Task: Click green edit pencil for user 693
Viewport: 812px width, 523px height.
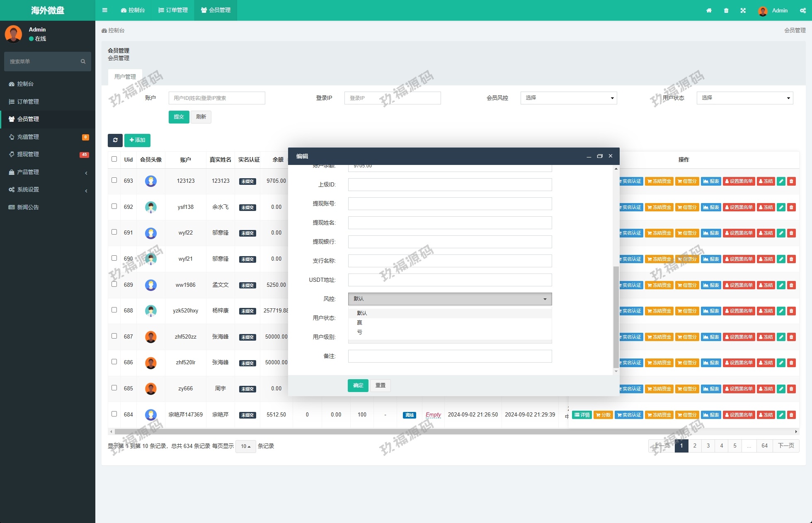Action: tap(781, 181)
